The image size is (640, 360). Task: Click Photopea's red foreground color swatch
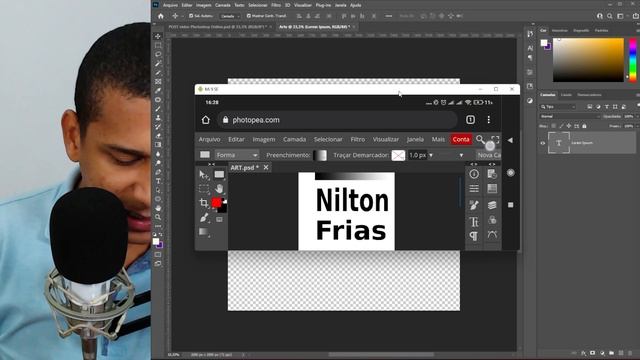tap(216, 202)
